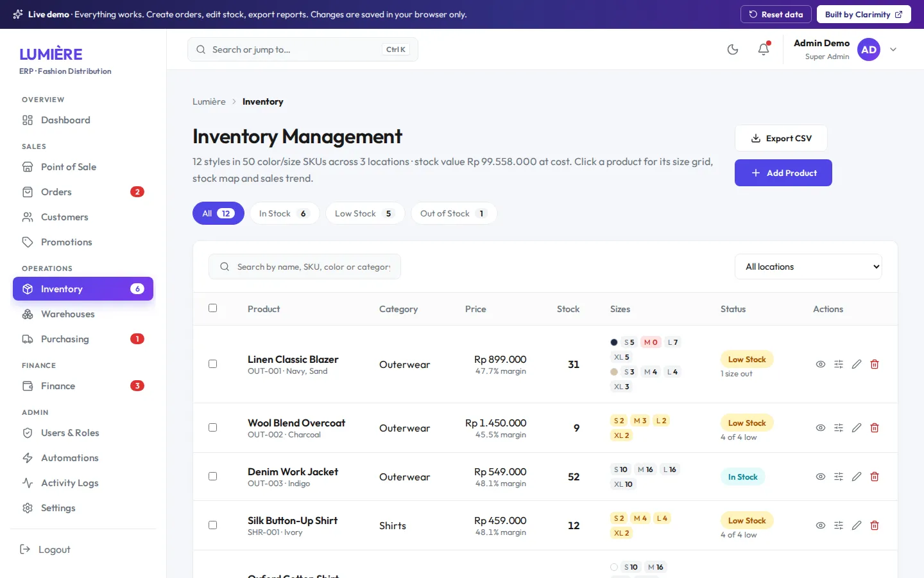The width and height of the screenshot is (924, 578).
Task: Switch to the In Stock filter tab
Action: click(x=285, y=213)
